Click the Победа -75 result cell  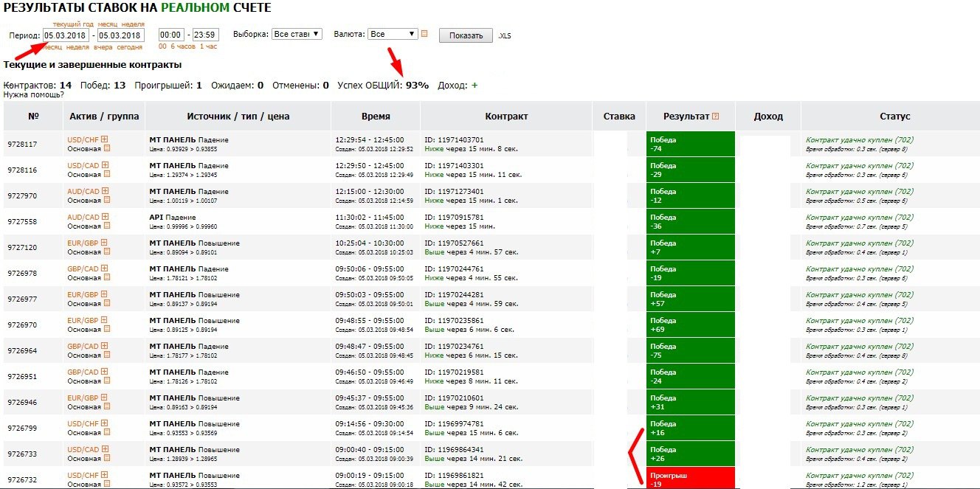(691, 350)
